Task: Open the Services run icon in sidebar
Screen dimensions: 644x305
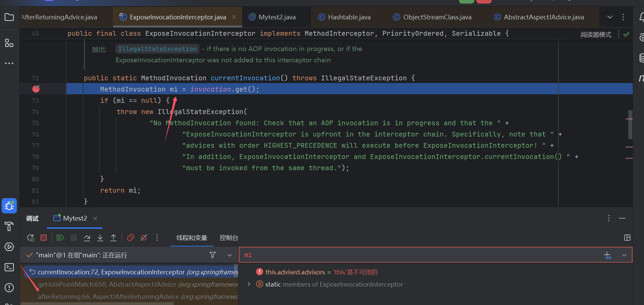Action: 9,247
